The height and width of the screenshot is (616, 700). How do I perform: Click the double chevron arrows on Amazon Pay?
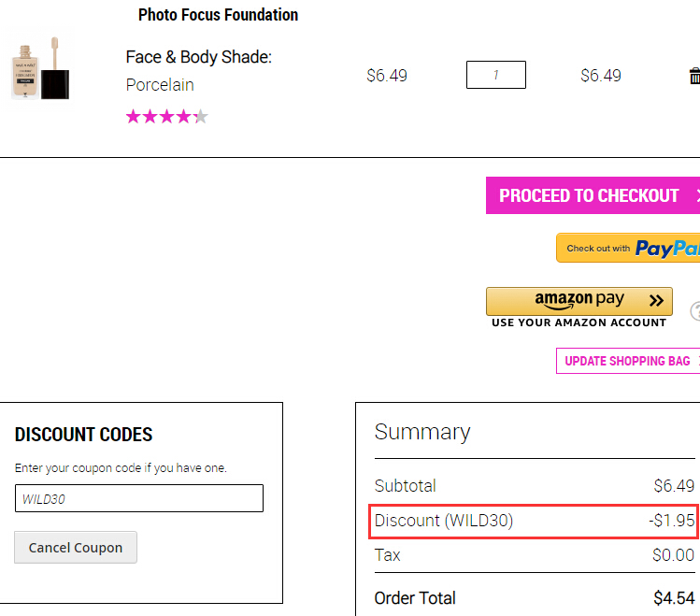pos(656,300)
